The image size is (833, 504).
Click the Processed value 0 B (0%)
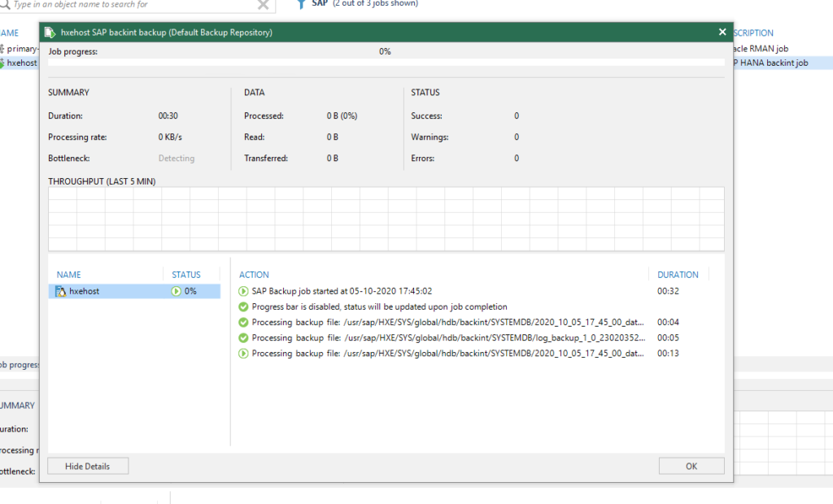pyautogui.click(x=342, y=115)
